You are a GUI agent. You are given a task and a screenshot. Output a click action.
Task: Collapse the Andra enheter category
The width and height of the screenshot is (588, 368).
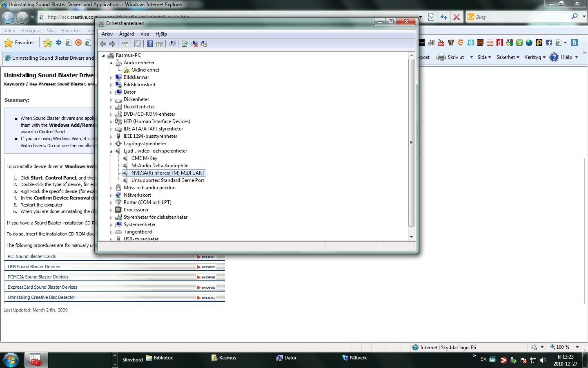pos(111,63)
